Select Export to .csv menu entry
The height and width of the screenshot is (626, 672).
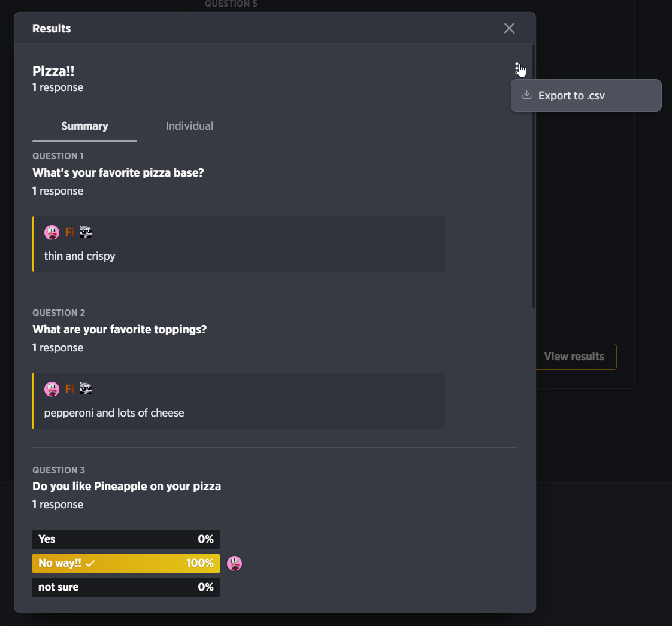[x=586, y=96]
